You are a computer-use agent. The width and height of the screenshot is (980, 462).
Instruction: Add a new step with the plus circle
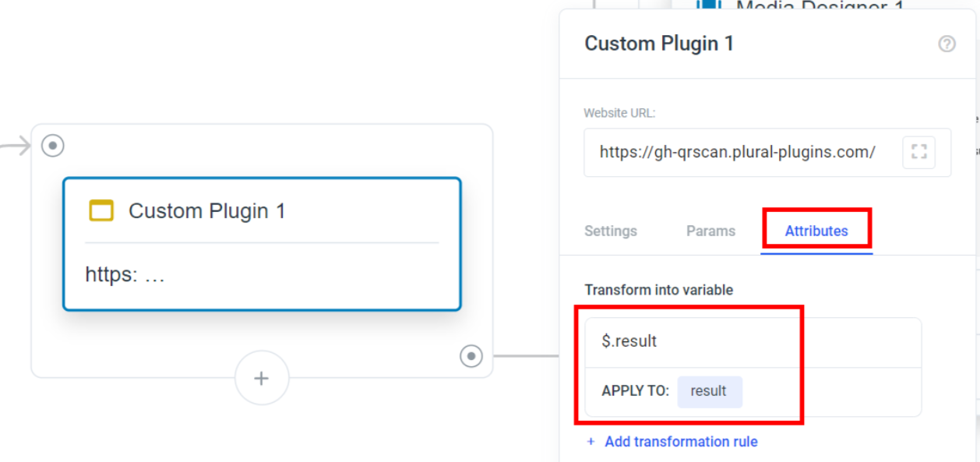pos(262,378)
